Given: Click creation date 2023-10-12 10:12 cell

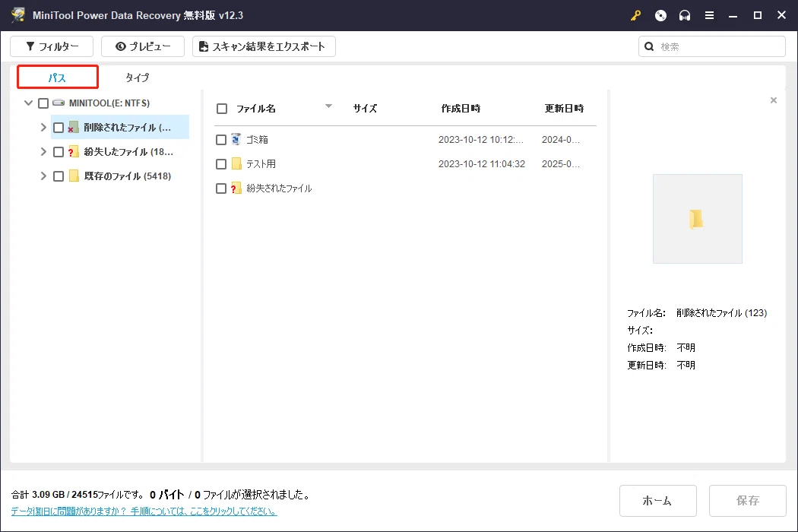Looking at the screenshot, I should click(481, 140).
